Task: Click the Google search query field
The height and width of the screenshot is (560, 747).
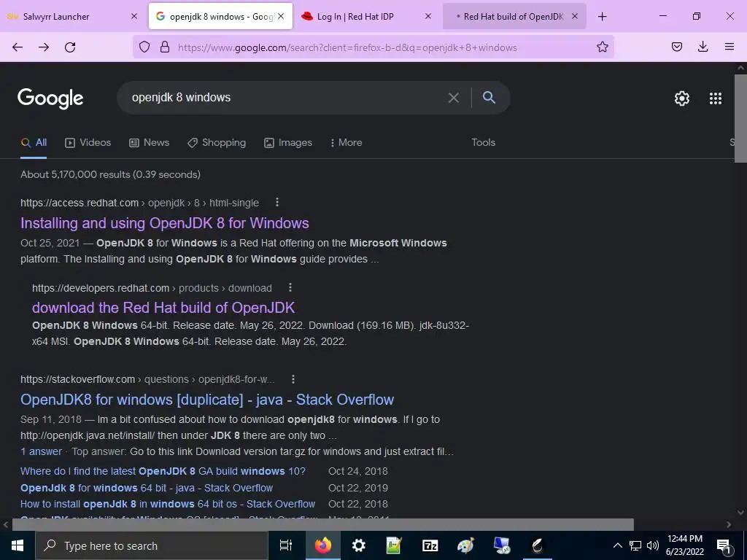Action: click(x=286, y=98)
